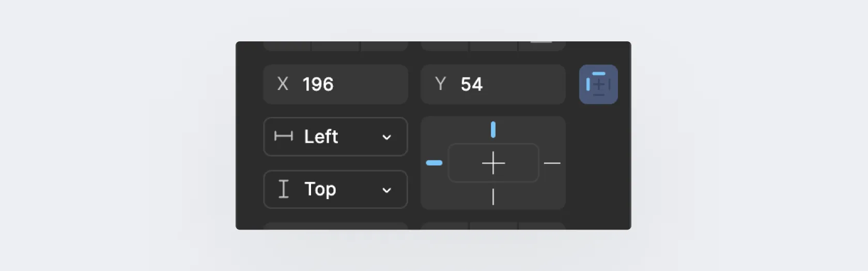Click the chevron arrow next to Top

386,190
